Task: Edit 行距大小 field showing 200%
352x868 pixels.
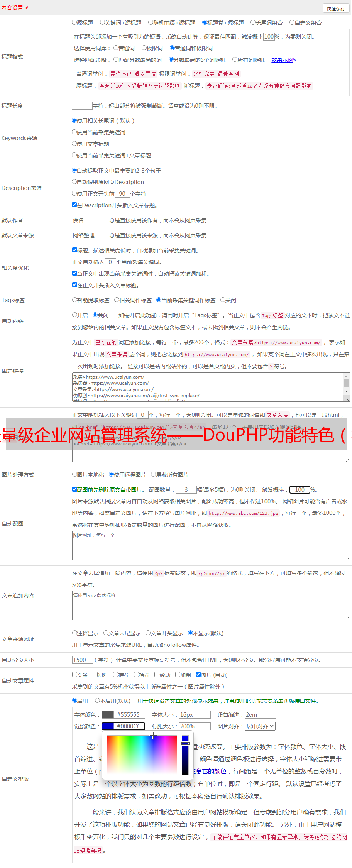Action: [x=195, y=726]
